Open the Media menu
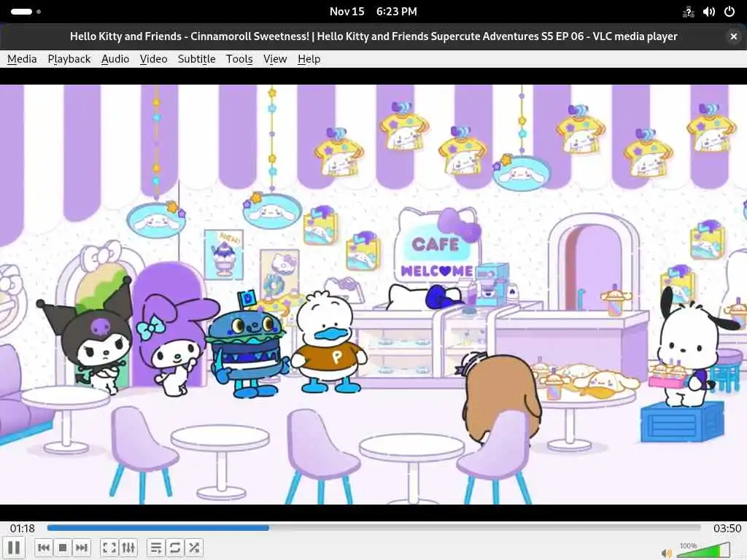The image size is (747, 560). pos(22,59)
